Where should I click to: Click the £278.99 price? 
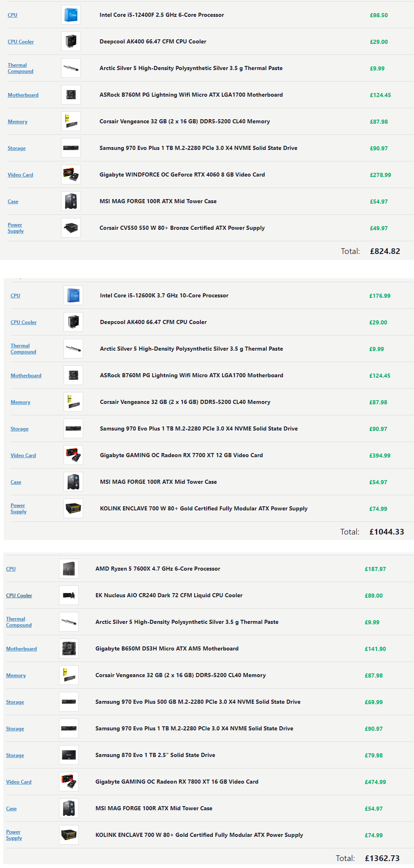tap(380, 175)
